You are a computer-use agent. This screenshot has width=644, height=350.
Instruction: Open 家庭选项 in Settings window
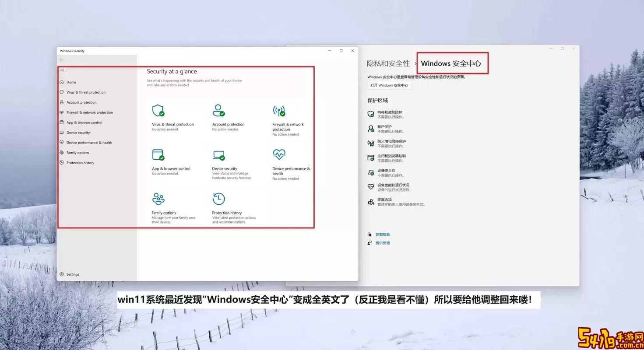pos(384,199)
